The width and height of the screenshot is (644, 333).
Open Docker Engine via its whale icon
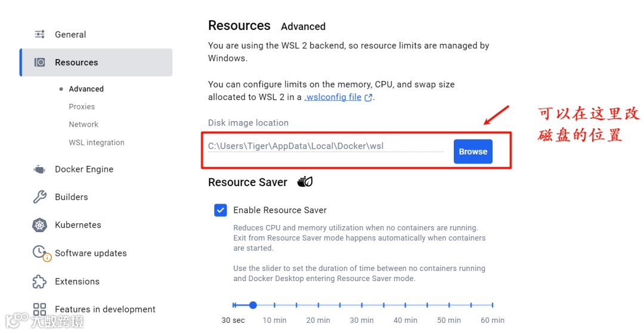40,169
